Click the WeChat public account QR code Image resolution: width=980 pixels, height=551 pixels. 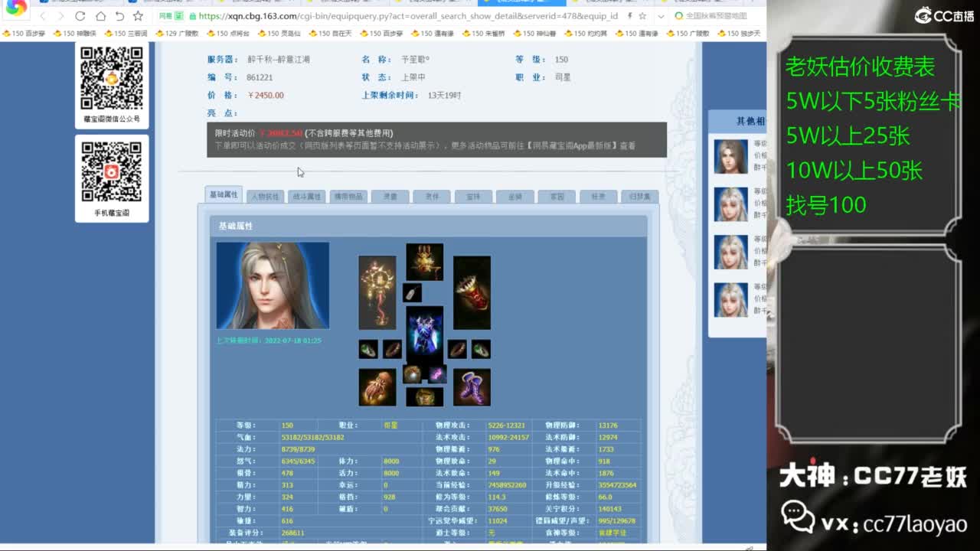112,78
